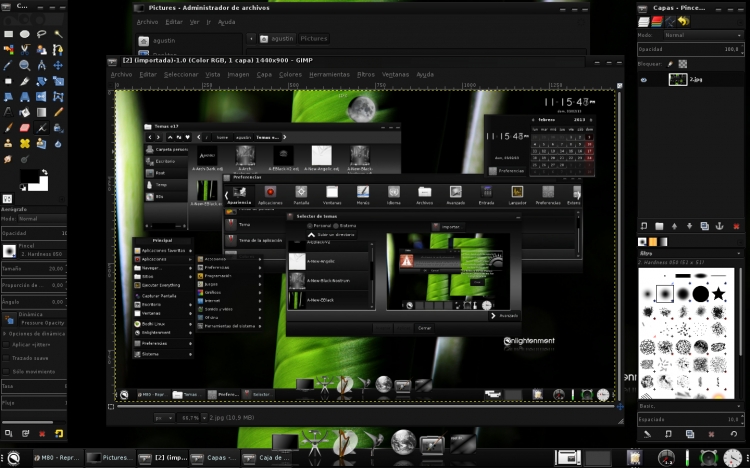
Task: Select the Text tool
Action: [x=9, y=112]
